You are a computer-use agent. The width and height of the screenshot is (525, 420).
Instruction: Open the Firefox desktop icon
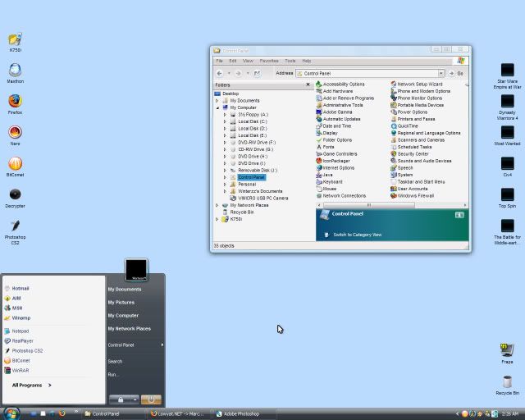(x=15, y=102)
